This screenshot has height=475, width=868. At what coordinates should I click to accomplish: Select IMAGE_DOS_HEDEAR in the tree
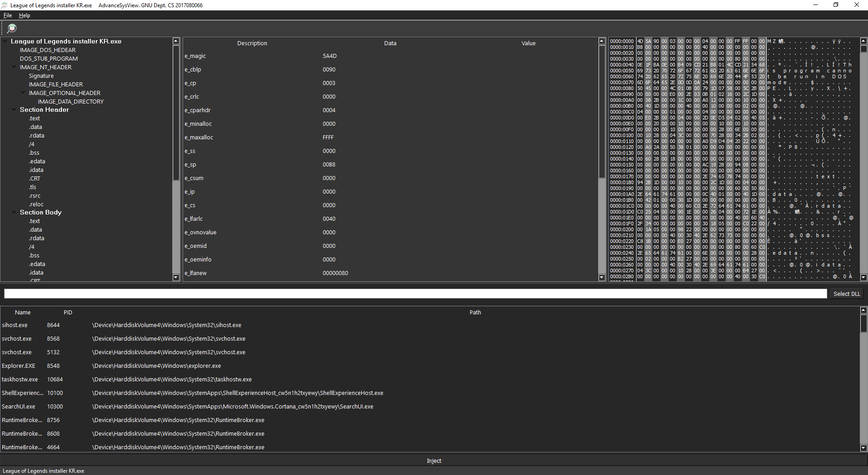(x=47, y=50)
